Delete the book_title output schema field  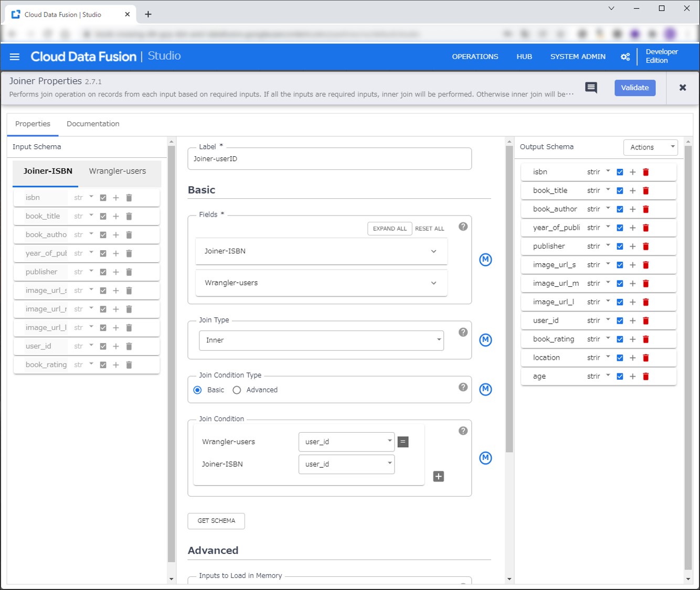coord(646,190)
